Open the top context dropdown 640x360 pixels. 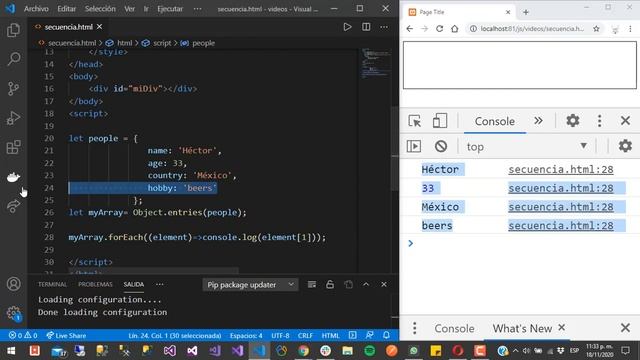[x=527, y=147]
